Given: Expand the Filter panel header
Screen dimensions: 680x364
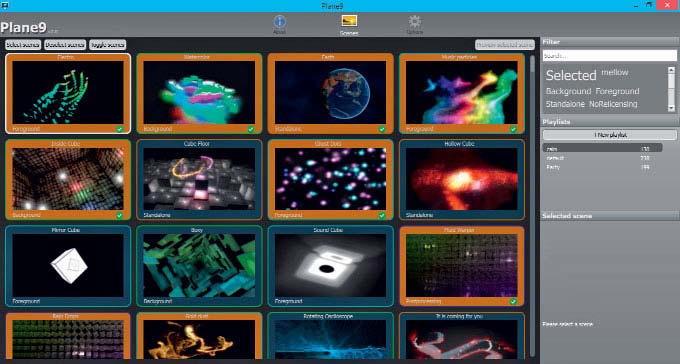Looking at the screenshot, I should pyautogui.click(x=610, y=42).
